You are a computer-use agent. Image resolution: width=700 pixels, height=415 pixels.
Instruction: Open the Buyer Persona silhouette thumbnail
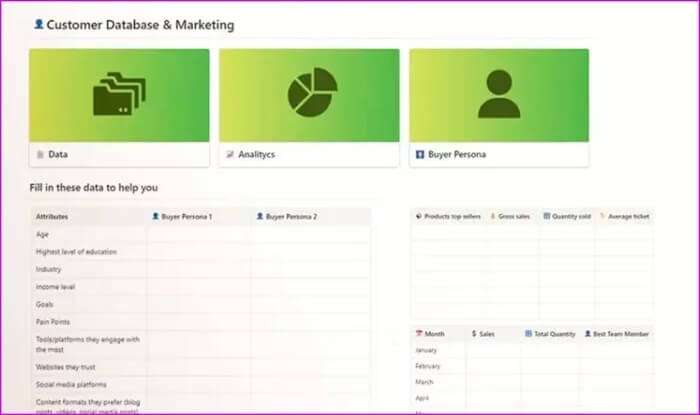[499, 95]
